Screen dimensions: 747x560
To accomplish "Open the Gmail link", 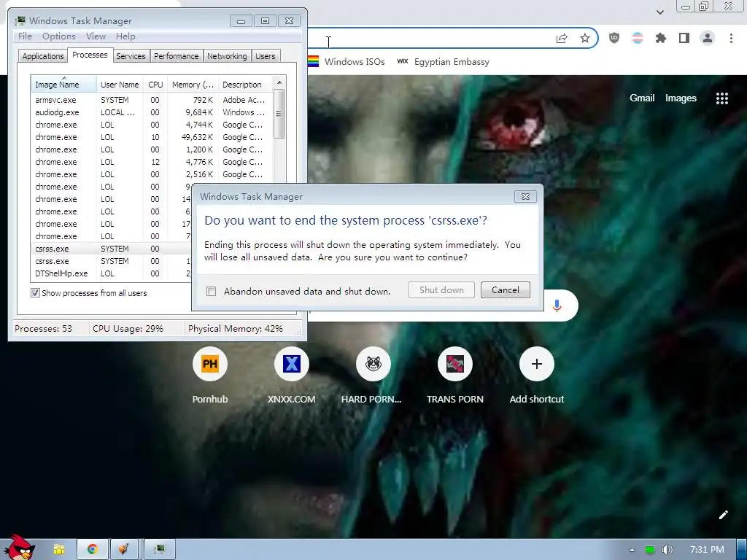I will [642, 98].
